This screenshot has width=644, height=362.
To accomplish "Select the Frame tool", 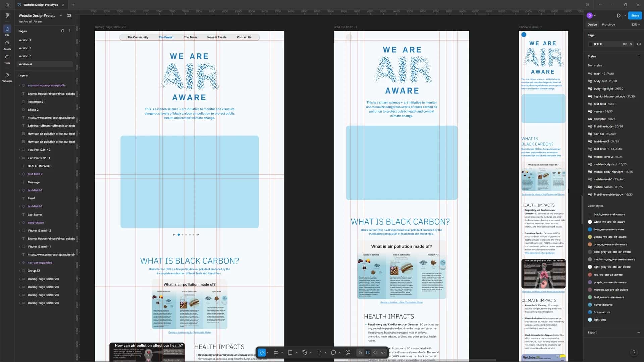I will click(x=276, y=352).
